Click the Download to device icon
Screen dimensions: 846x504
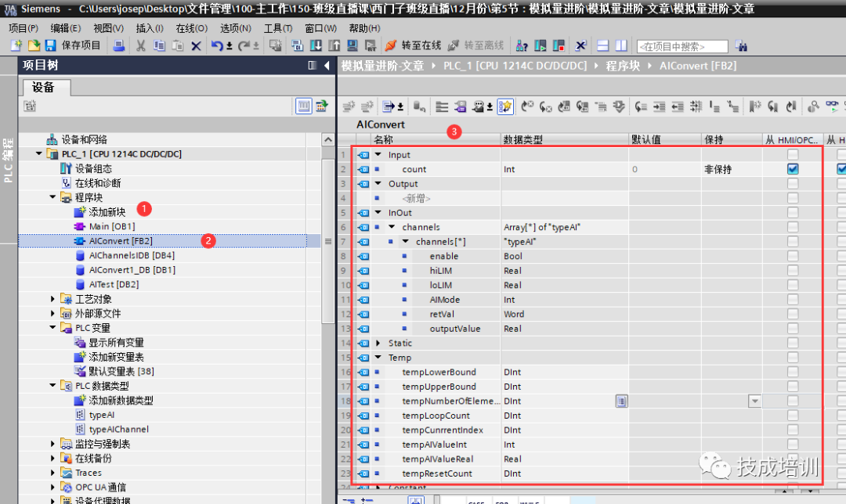click(x=316, y=46)
